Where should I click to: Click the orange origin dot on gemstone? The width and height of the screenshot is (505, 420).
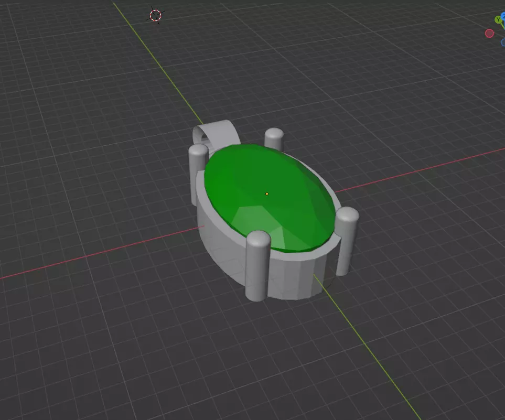click(x=267, y=194)
